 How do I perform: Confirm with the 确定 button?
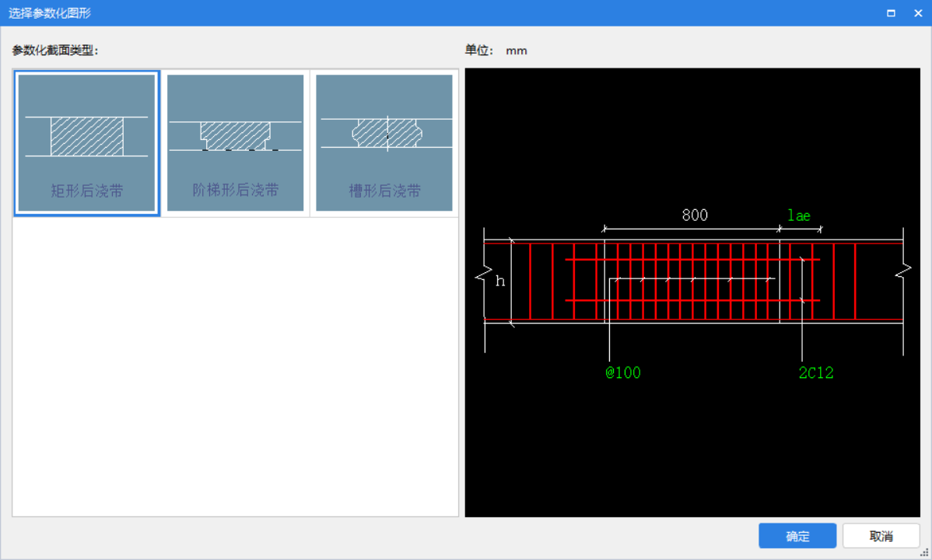coord(797,536)
